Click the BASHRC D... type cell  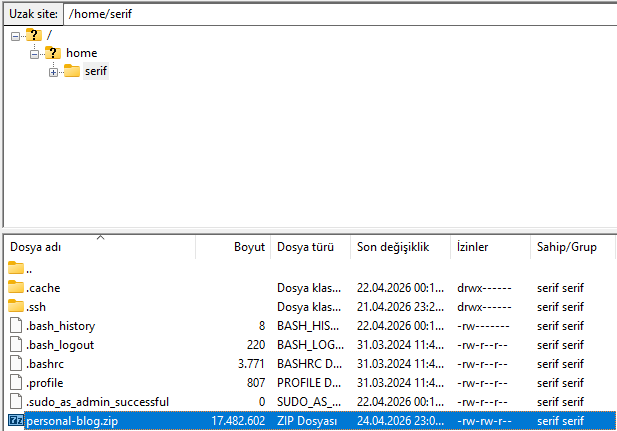pos(309,364)
